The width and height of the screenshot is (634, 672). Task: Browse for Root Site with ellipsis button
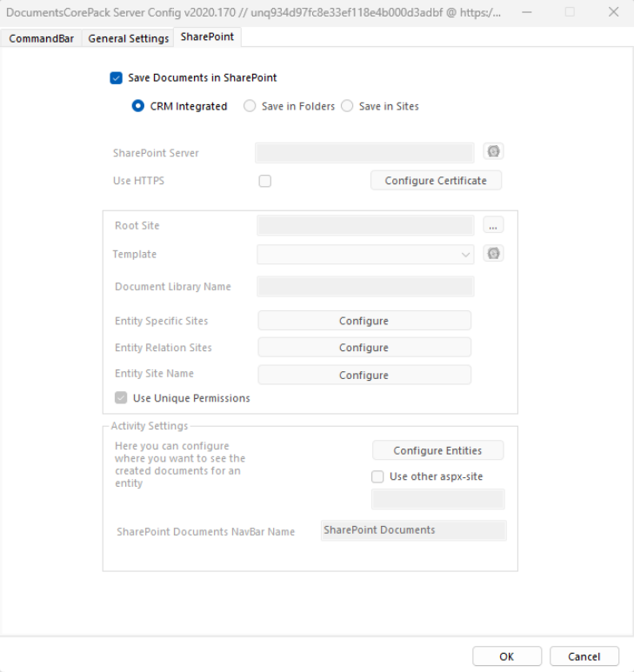(x=493, y=225)
